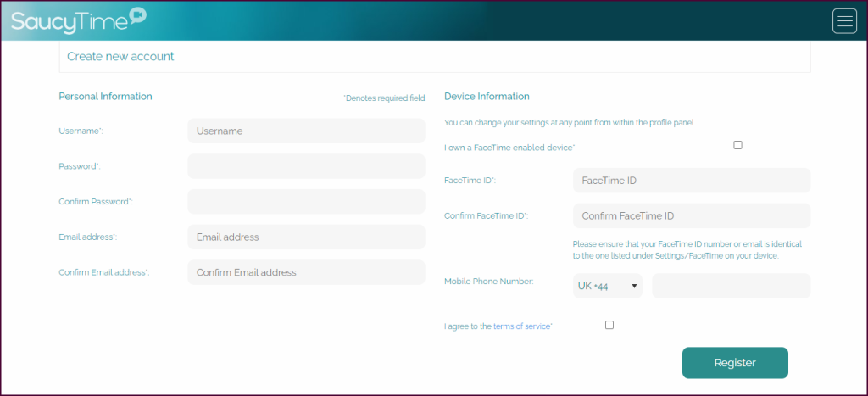The image size is (868, 396).
Task: Click the 'I own a FaceTime enabled device' label
Action: [509, 148]
